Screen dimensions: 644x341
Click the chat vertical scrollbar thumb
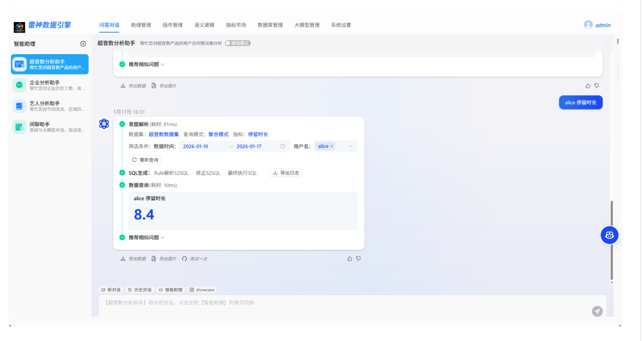coord(612,240)
